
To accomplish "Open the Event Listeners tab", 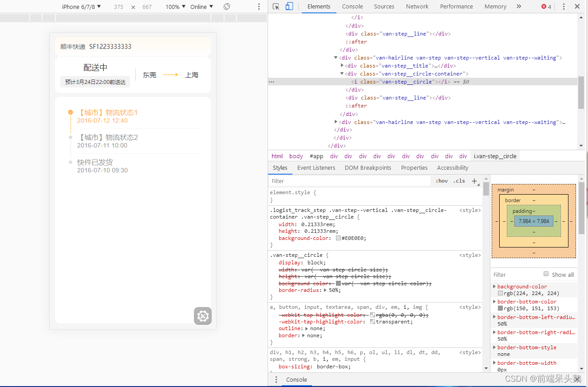I will point(316,168).
